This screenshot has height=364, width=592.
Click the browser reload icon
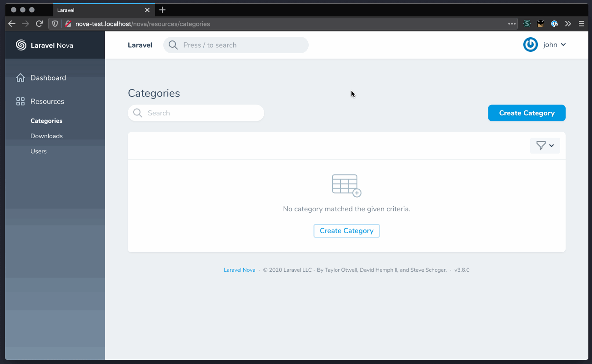pos(40,24)
